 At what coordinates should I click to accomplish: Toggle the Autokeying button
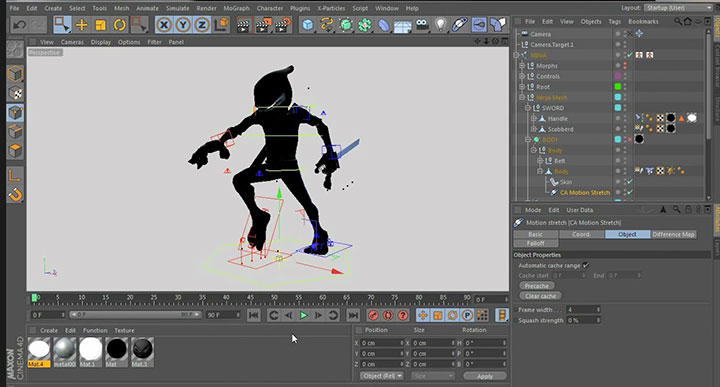point(388,315)
